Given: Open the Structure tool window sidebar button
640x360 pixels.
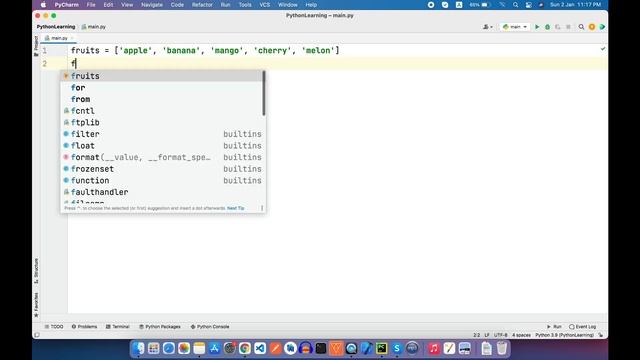Looking at the screenshot, I should click(x=36, y=271).
